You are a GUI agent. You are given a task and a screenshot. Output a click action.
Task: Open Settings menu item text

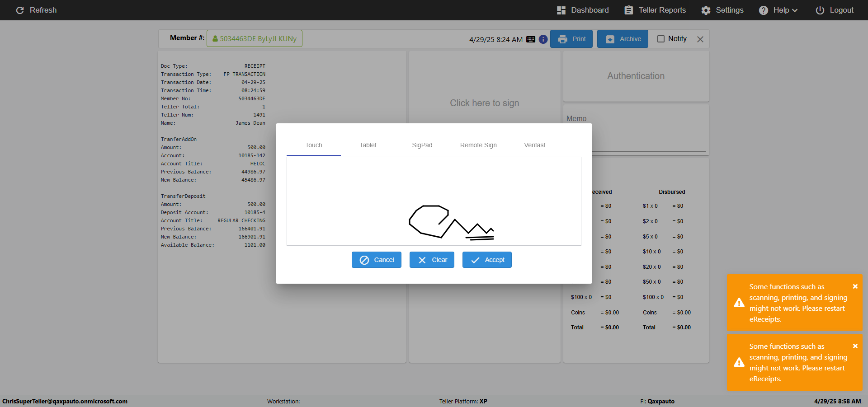729,10
